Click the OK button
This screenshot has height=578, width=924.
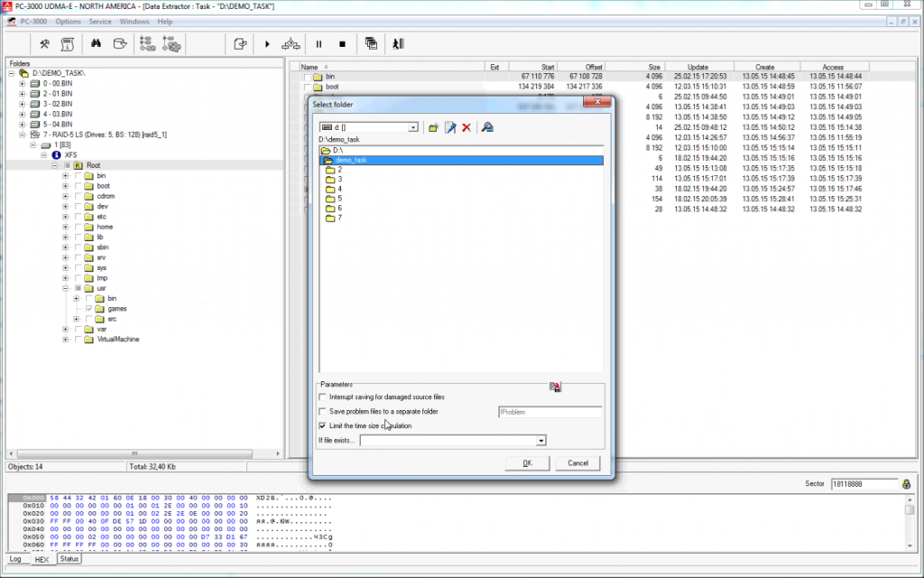click(x=527, y=463)
